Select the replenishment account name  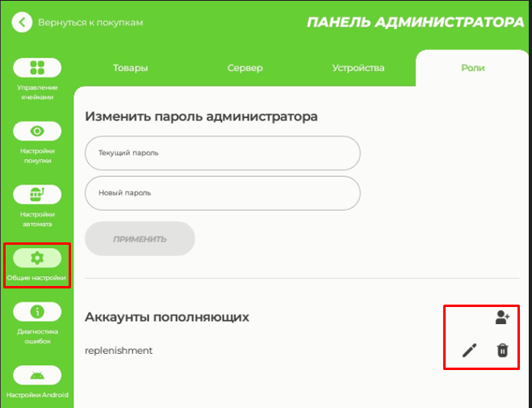pos(119,351)
